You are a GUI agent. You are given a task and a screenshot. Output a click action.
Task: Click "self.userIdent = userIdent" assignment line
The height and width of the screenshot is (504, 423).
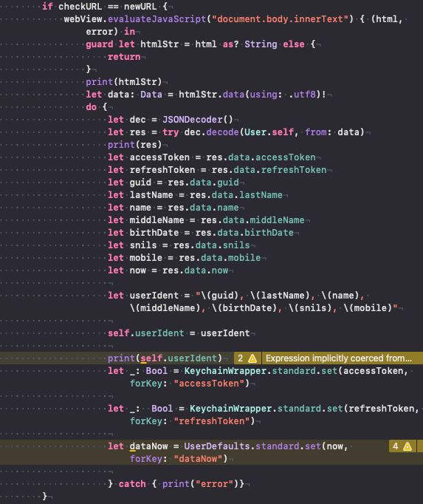tap(179, 333)
